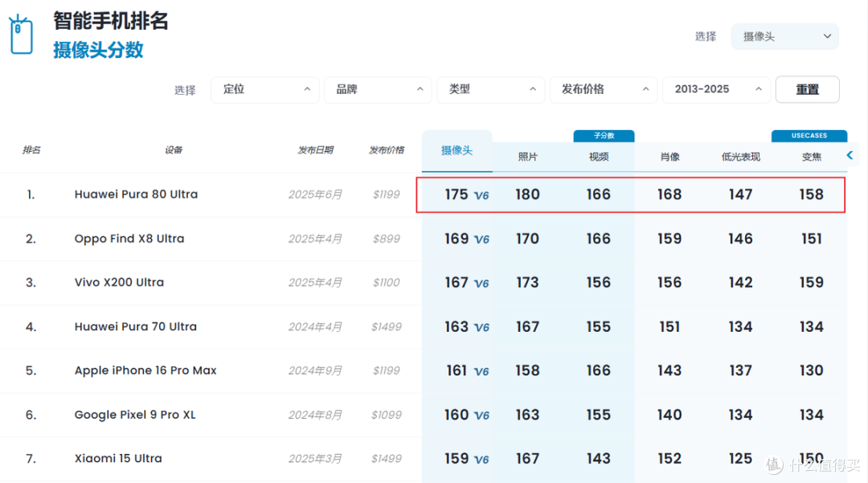
Task: Click the 发布日期 column header
Action: [x=316, y=150]
